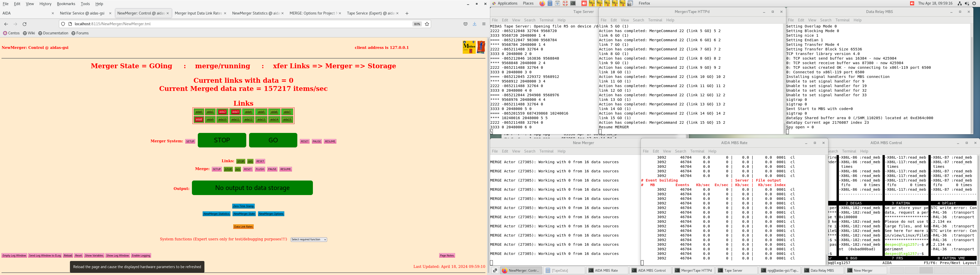Open the Select required function dropdown
This screenshot has height=275, width=980.
309,240
